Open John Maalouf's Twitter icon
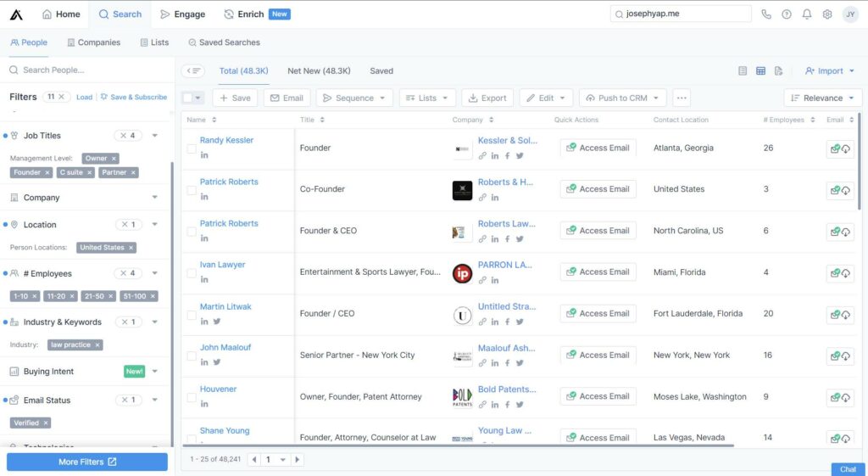The width and height of the screenshot is (868, 476). point(217,362)
